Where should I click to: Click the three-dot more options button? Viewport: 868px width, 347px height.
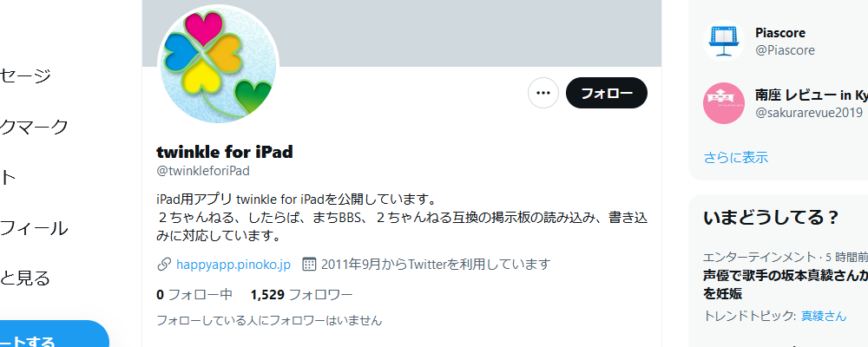point(543,93)
